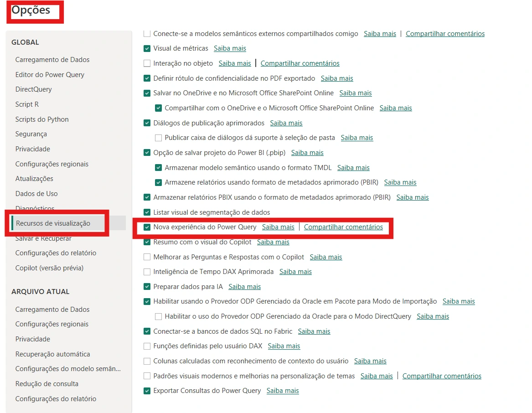The height and width of the screenshot is (413, 532).
Task: Select the Segurança category
Action: click(31, 134)
